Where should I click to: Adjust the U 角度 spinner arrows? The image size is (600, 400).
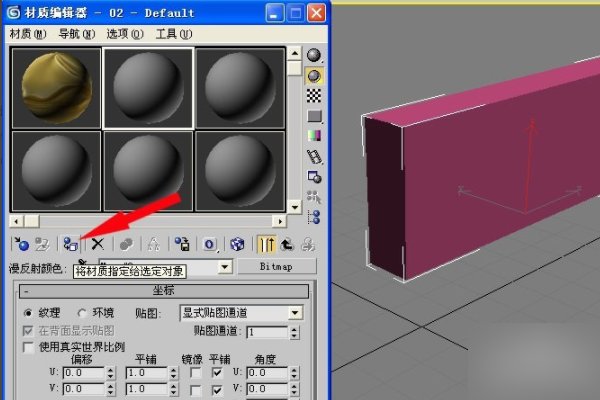294,373
